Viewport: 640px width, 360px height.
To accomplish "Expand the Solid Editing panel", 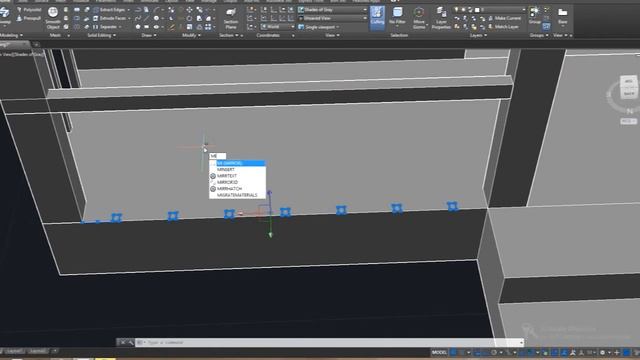I will tap(101, 36).
